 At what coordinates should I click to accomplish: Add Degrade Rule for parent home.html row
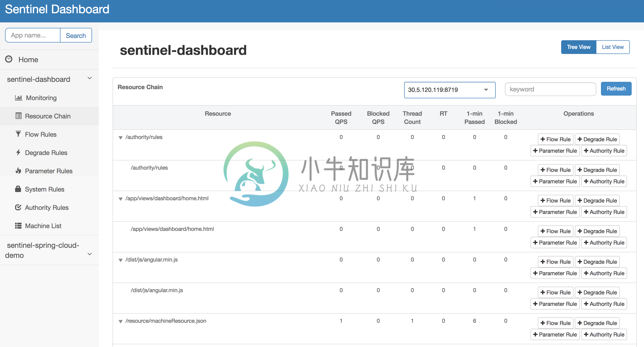pos(597,200)
